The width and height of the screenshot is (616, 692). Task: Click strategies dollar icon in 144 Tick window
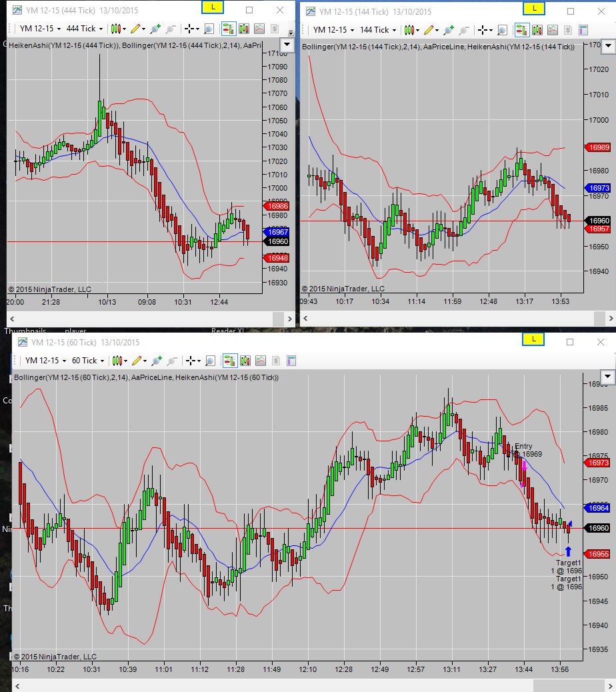[568, 30]
